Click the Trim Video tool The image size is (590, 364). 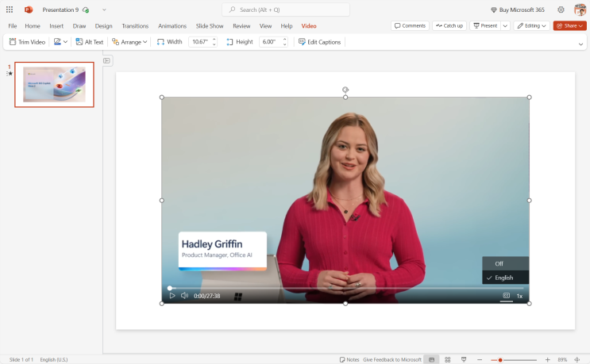tap(27, 42)
